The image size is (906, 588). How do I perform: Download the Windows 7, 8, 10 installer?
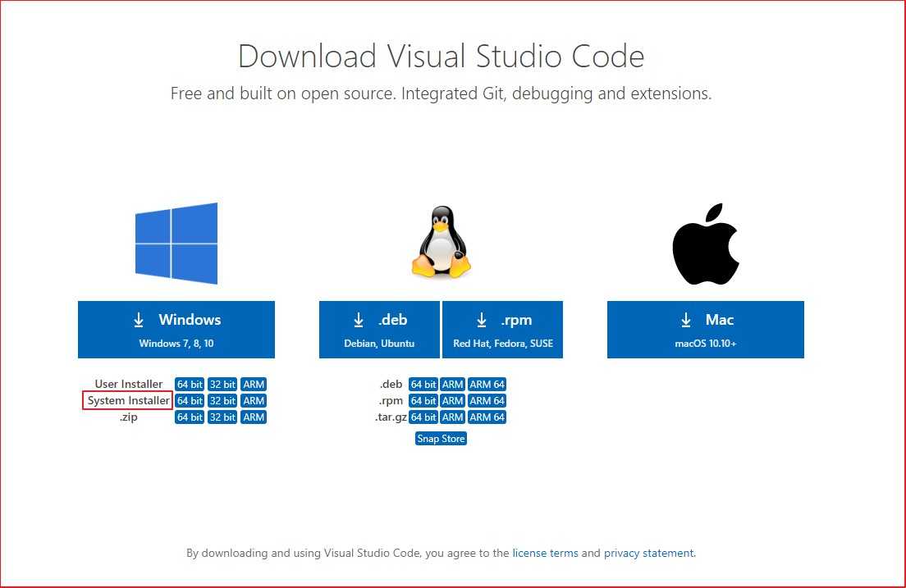coord(176,329)
